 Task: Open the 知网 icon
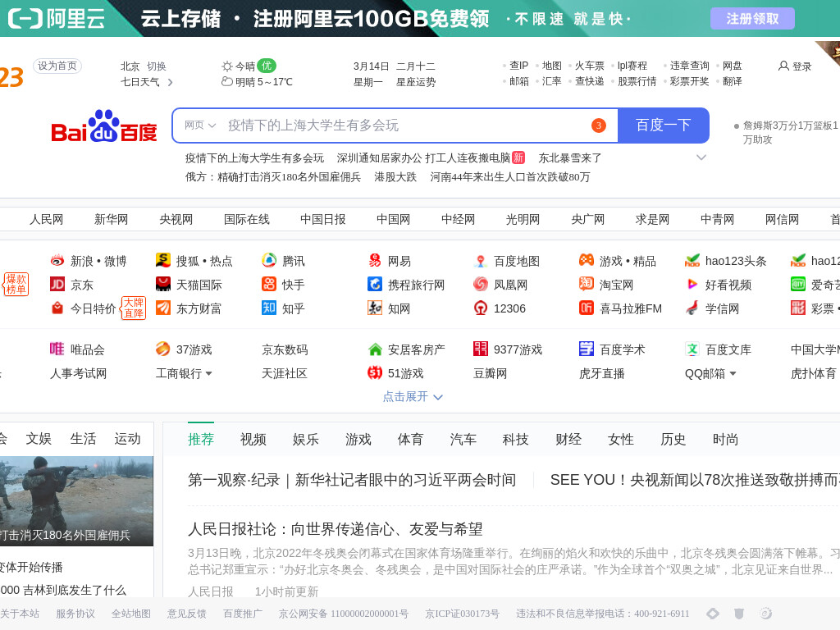374,308
